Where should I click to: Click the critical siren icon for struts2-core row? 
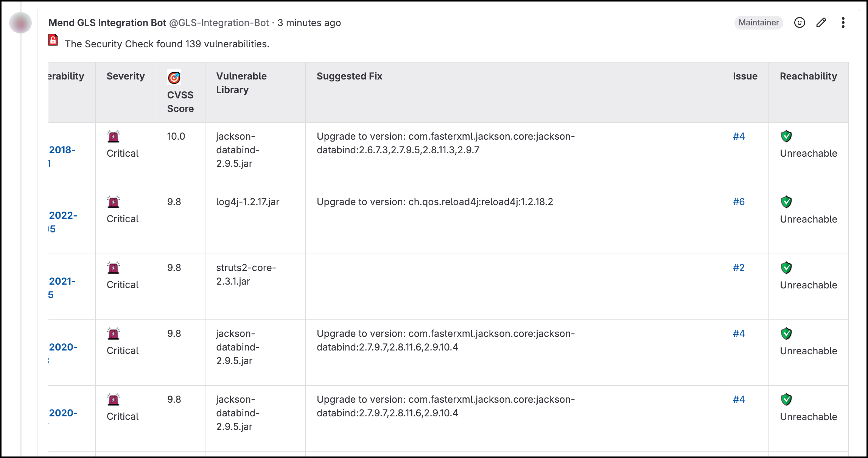pyautogui.click(x=113, y=268)
